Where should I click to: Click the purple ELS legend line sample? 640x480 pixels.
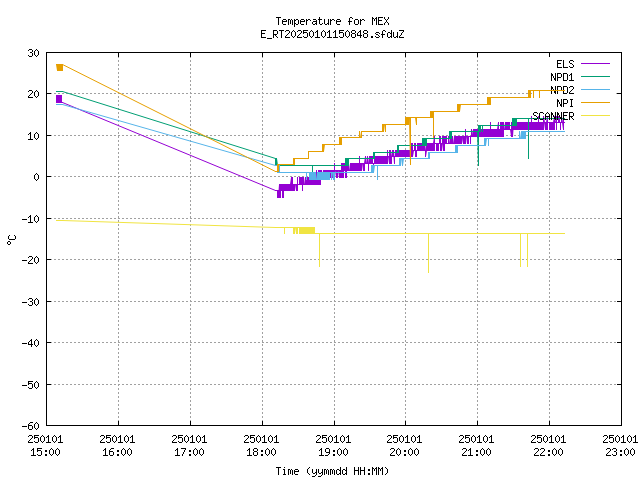pyautogui.click(x=595, y=64)
